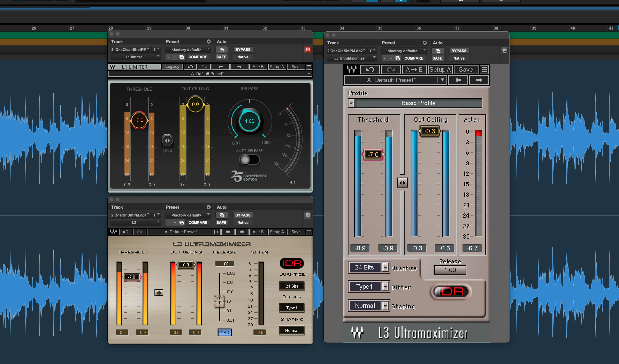
Task: Click A→B to switch setups in L3
Action: pyautogui.click(x=414, y=69)
